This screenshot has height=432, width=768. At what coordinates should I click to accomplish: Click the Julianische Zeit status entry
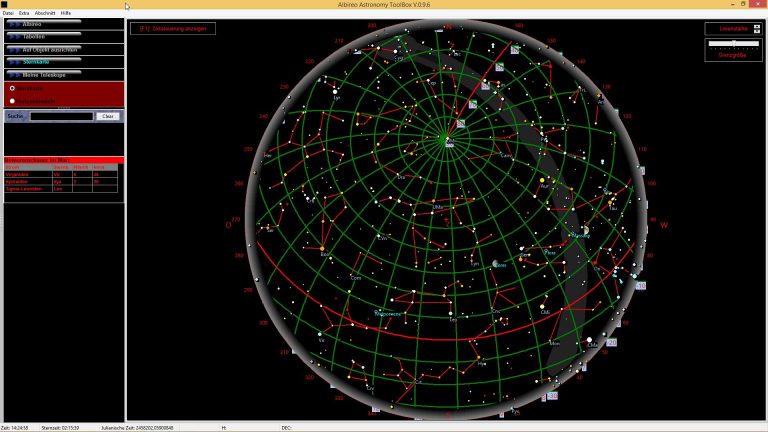point(137,428)
